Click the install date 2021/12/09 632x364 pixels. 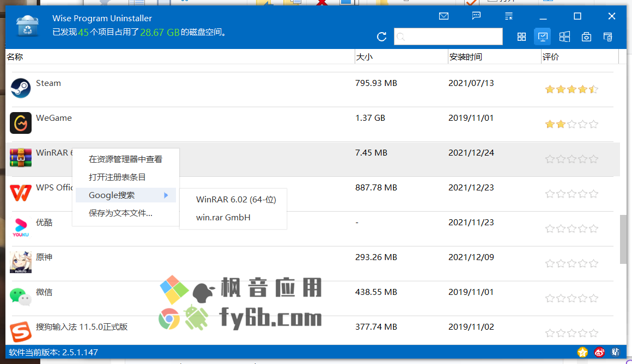471,257
